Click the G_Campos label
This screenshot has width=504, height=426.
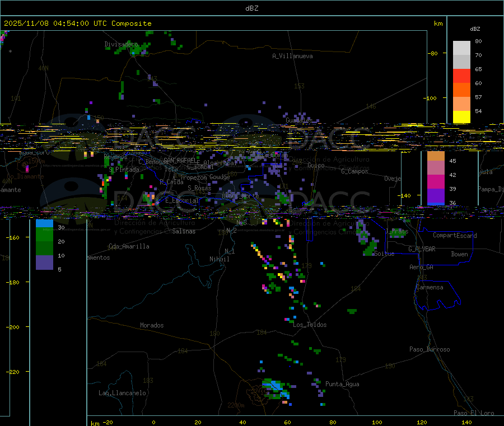[x=354, y=171]
